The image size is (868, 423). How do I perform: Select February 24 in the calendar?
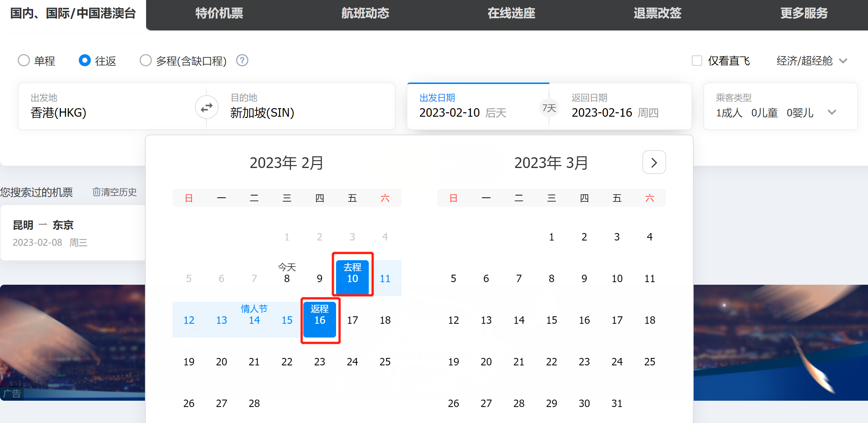point(352,362)
